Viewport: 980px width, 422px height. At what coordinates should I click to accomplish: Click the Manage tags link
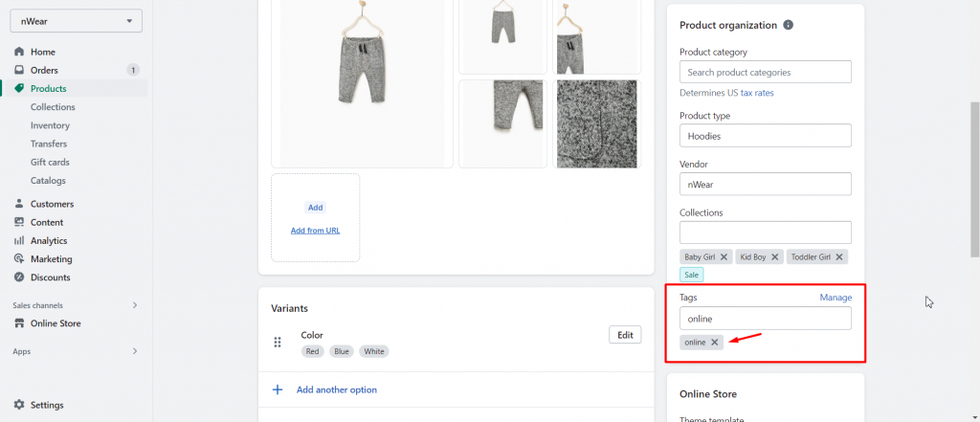click(x=835, y=298)
